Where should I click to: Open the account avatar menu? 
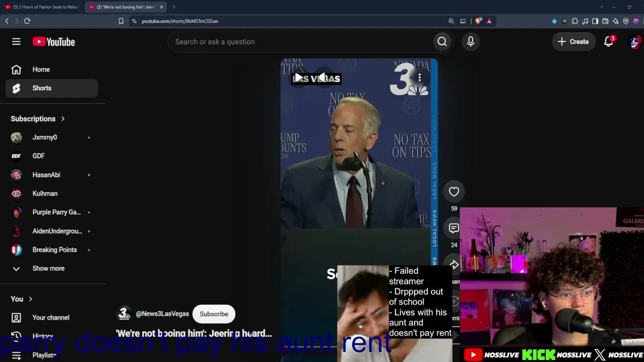[x=634, y=42]
